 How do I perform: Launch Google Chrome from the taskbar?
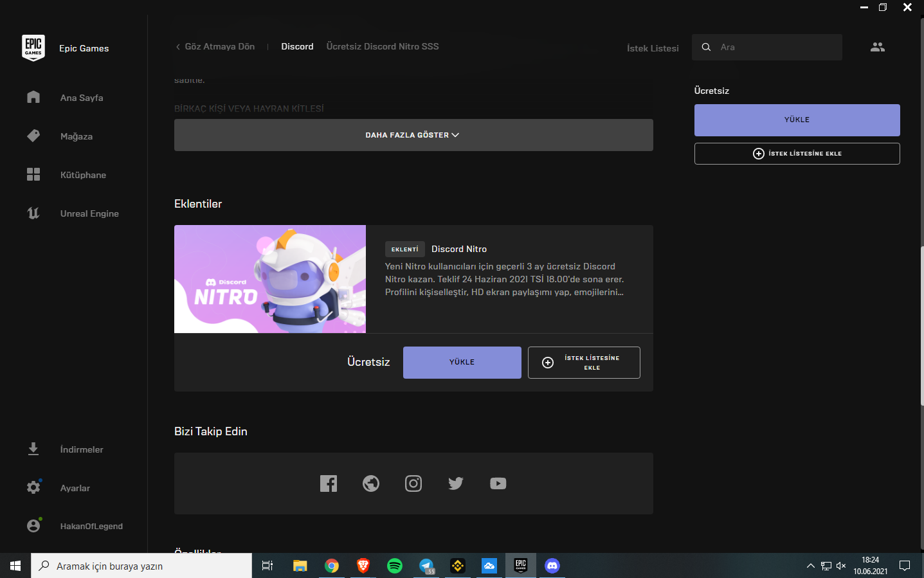coord(332,566)
